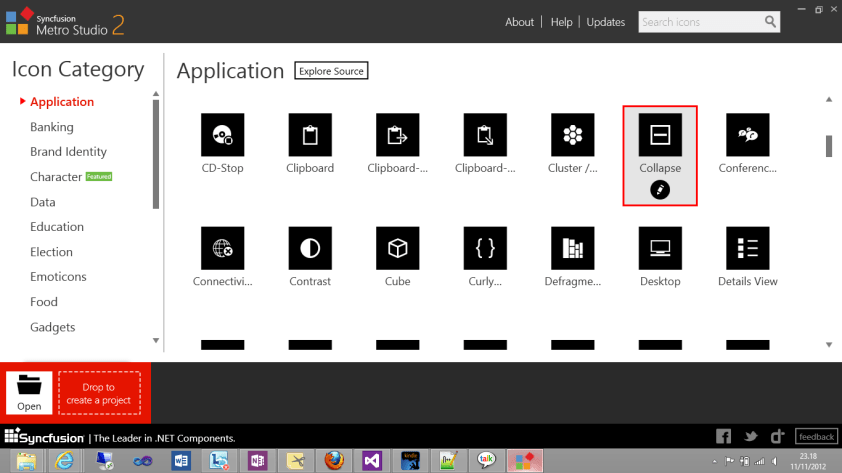The width and height of the screenshot is (842, 473).
Task: Select the Clipboard icon
Action: click(309, 134)
